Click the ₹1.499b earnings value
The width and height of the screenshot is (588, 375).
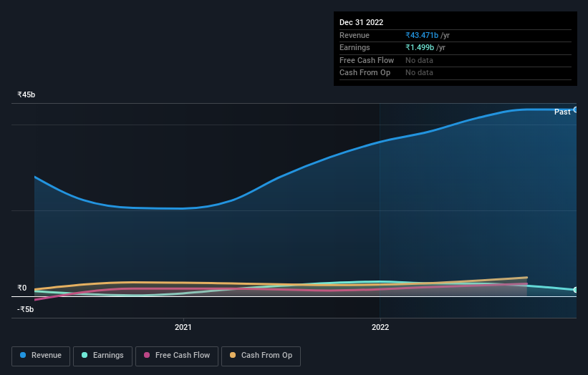pos(420,47)
